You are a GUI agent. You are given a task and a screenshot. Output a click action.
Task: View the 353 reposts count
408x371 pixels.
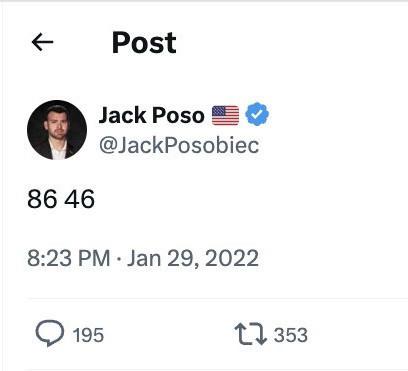[291, 335]
